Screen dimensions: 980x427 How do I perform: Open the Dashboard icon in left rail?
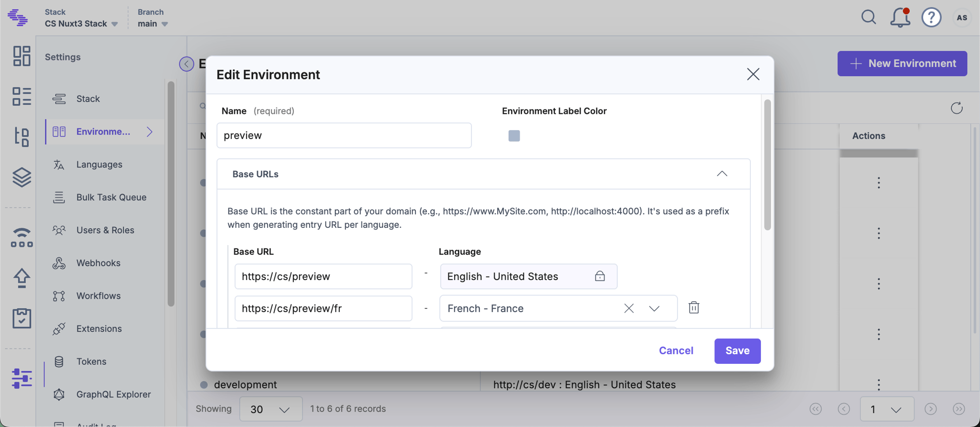pyautogui.click(x=22, y=56)
